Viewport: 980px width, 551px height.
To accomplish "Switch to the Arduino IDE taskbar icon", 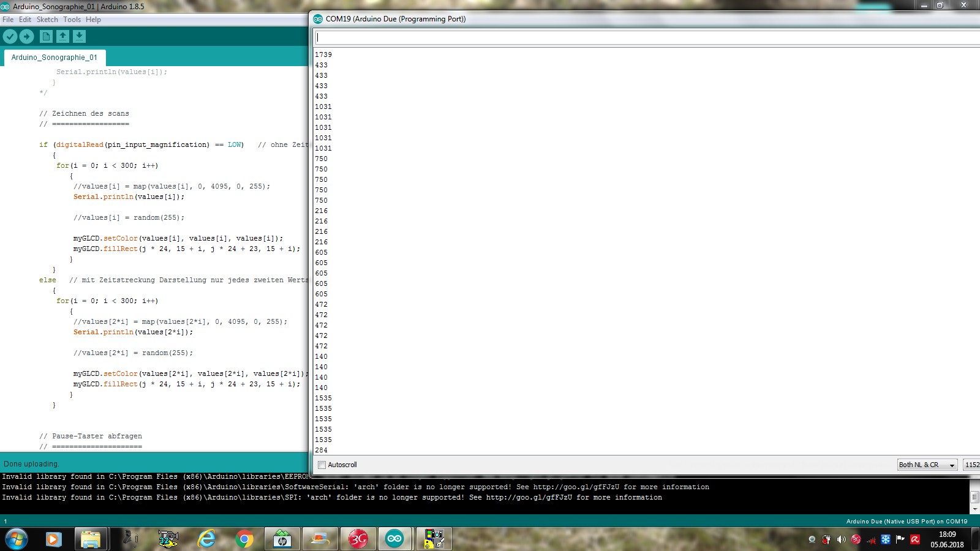I will point(394,539).
